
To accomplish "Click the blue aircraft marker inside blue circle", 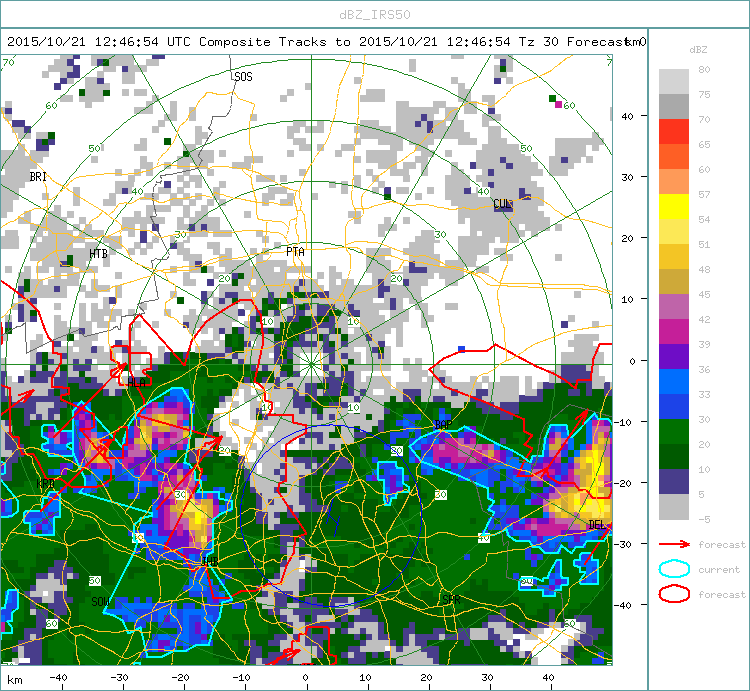I will (x=333, y=516).
